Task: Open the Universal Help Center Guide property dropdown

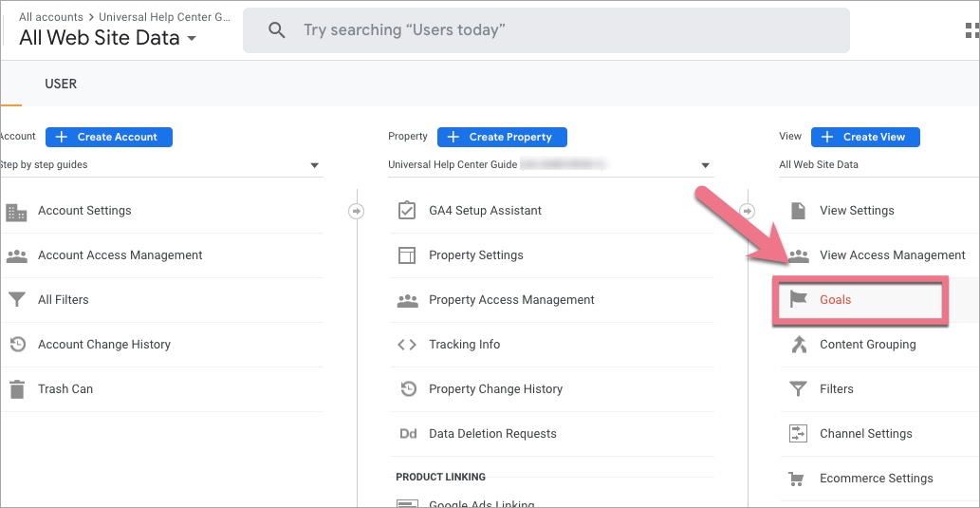Action: [x=550, y=165]
